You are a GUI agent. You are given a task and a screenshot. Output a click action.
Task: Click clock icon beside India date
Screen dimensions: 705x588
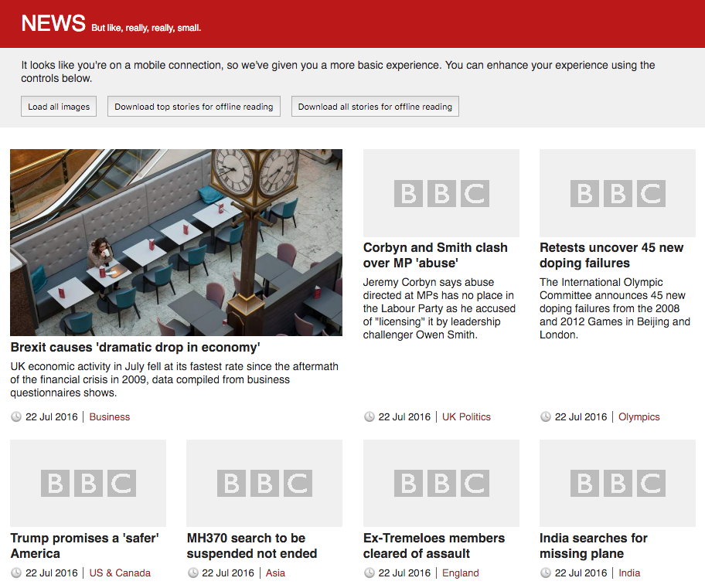pyautogui.click(x=546, y=573)
